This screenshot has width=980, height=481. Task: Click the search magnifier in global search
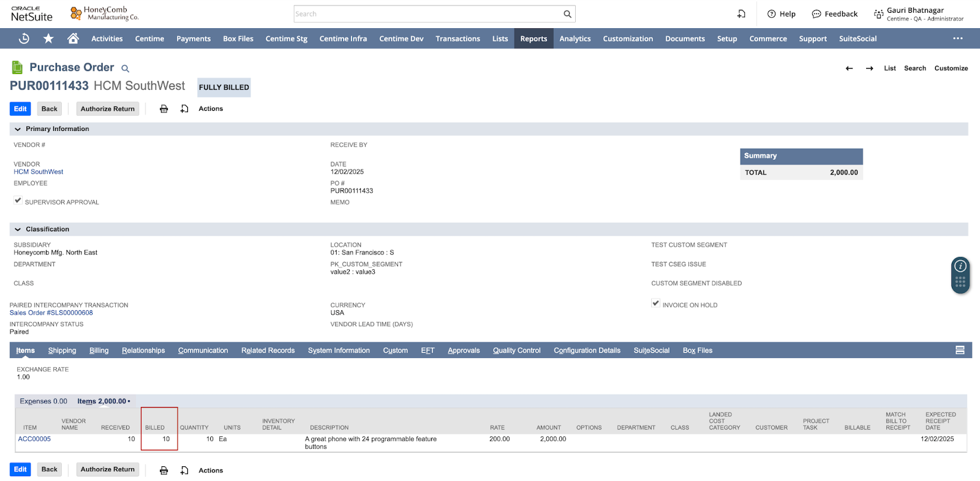point(567,14)
